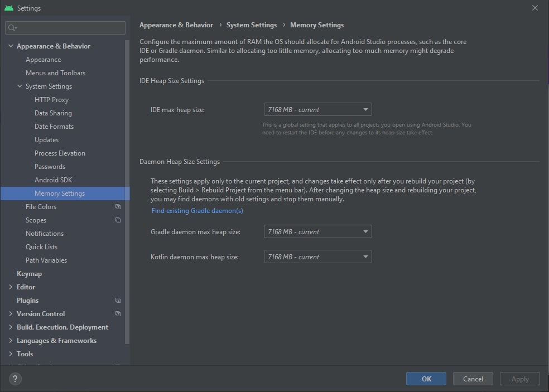Open Scopes settings page
549x392 pixels.
point(36,220)
